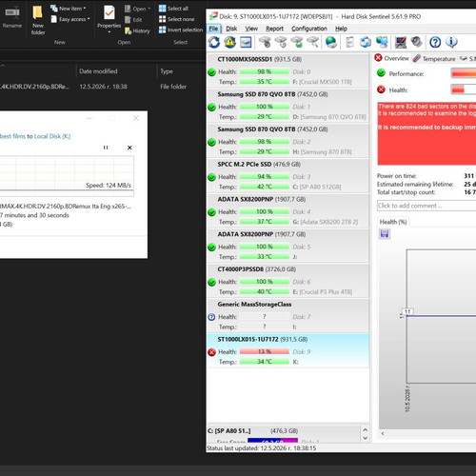Open the alert warning shield toolbar icon
476x476 pixels.
230,42
